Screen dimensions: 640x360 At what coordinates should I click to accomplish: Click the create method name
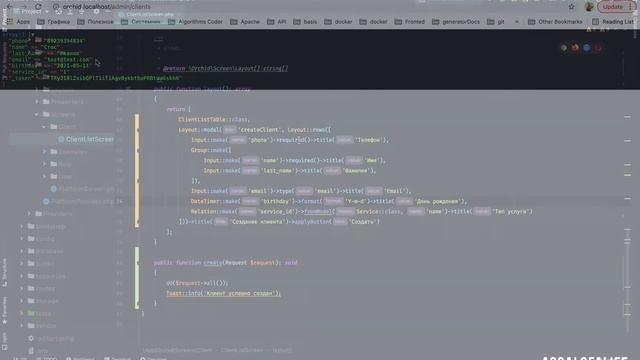tap(213, 262)
